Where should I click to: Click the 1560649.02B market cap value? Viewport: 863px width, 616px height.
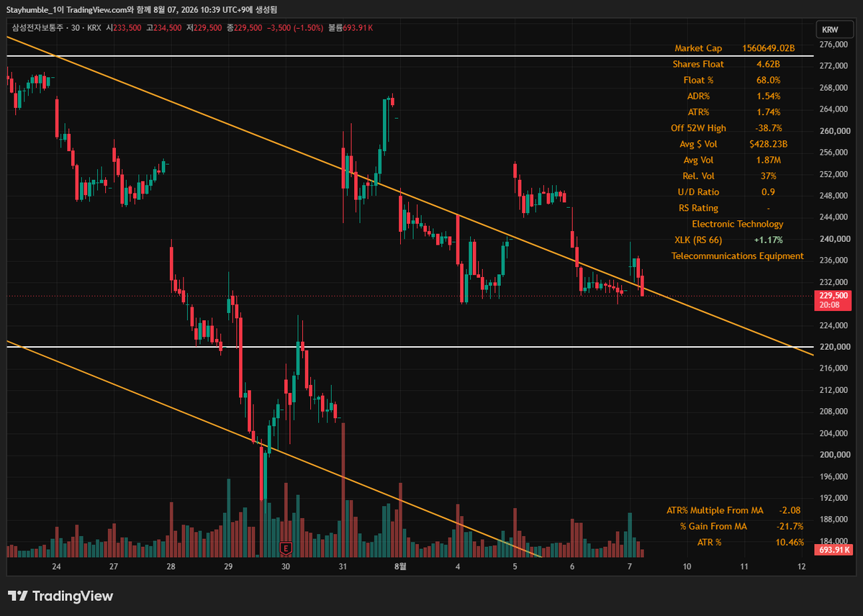pyautogui.click(x=768, y=48)
